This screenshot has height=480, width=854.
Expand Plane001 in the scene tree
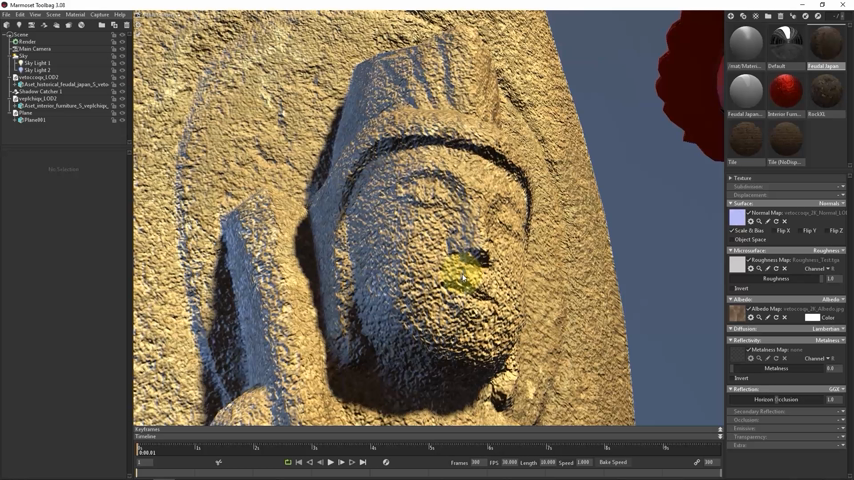(x=15, y=120)
